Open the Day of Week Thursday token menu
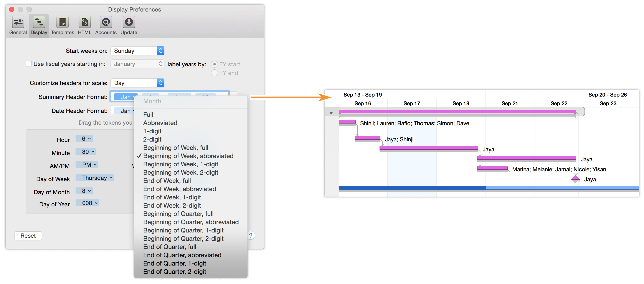Image resolution: width=644 pixels, height=284 pixels. [x=95, y=178]
